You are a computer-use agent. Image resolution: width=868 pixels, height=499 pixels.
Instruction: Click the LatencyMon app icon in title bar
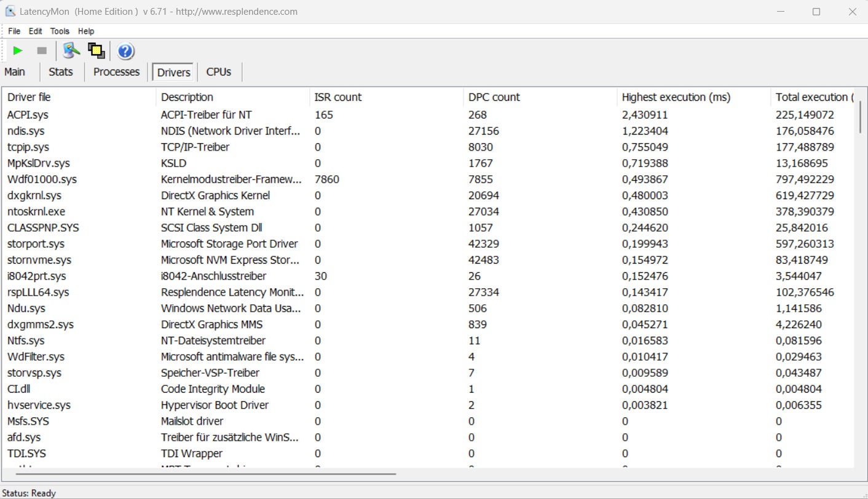click(10, 11)
